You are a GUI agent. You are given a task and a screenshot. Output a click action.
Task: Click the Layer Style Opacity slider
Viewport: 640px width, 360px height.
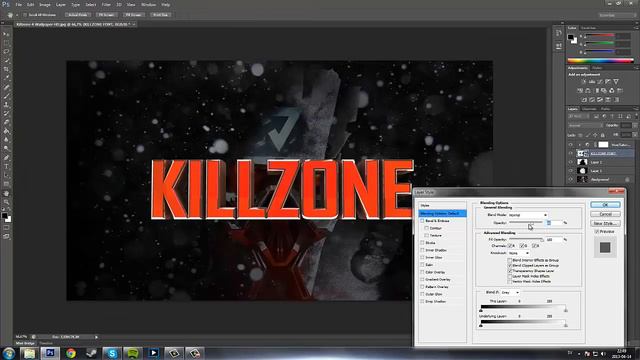[x=526, y=222]
